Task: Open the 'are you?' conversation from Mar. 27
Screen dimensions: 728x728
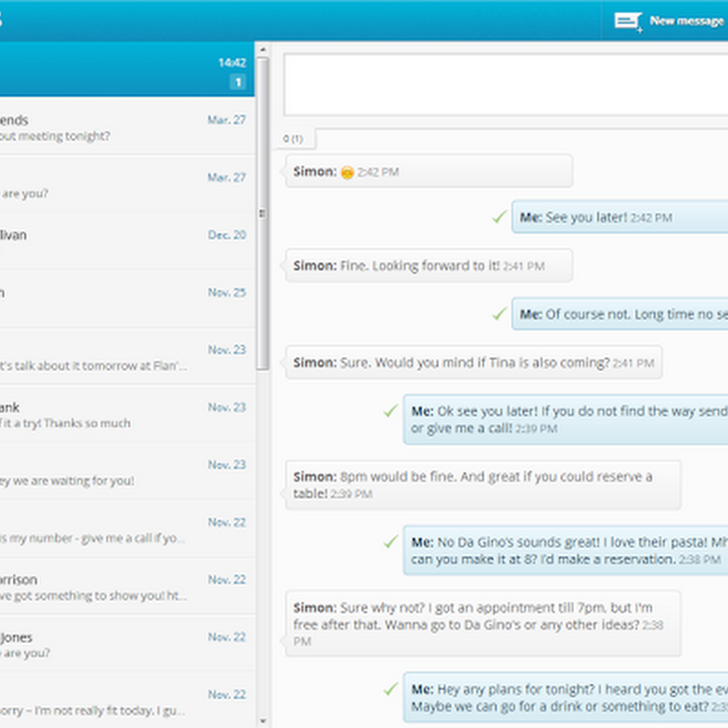Action: pos(127,184)
